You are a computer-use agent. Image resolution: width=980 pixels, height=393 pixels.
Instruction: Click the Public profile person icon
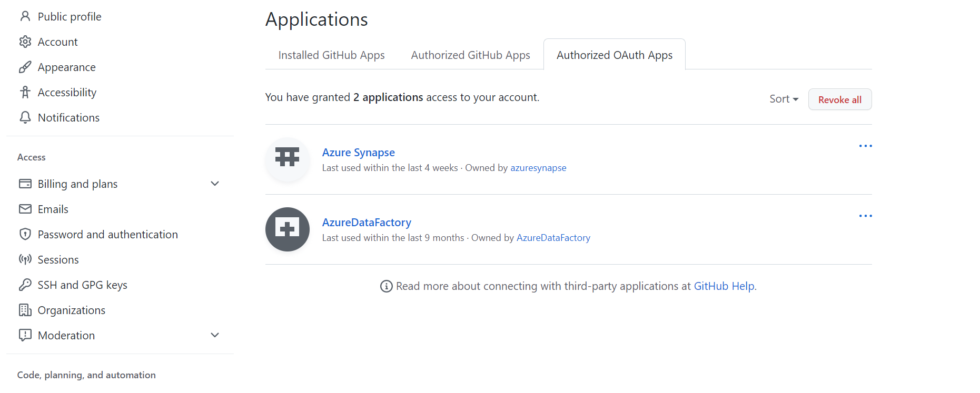25,16
